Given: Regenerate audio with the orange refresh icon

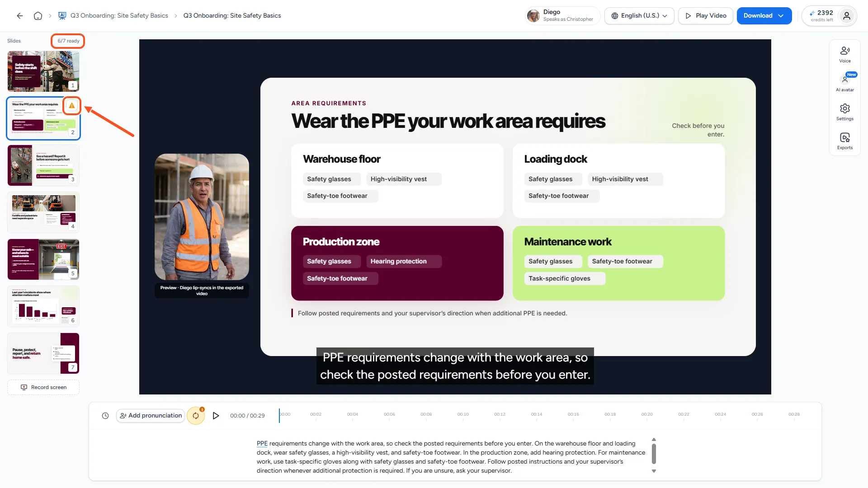Looking at the screenshot, I should coord(196,416).
